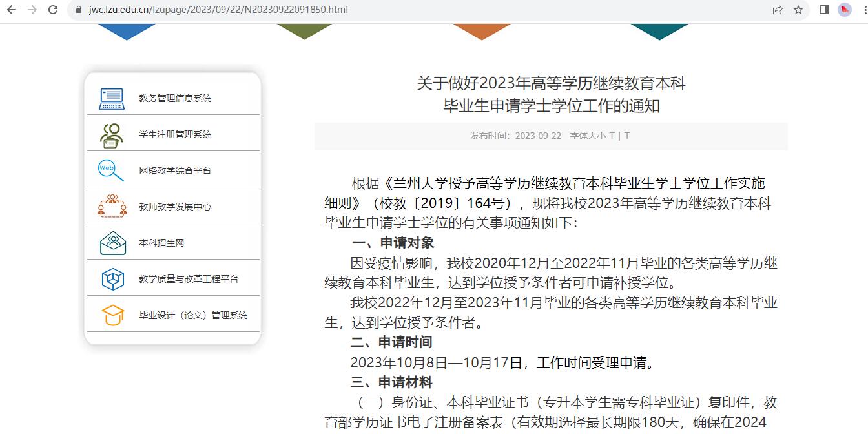Click the share page icon
Screen dimensions: 868x434
pyautogui.click(x=777, y=10)
